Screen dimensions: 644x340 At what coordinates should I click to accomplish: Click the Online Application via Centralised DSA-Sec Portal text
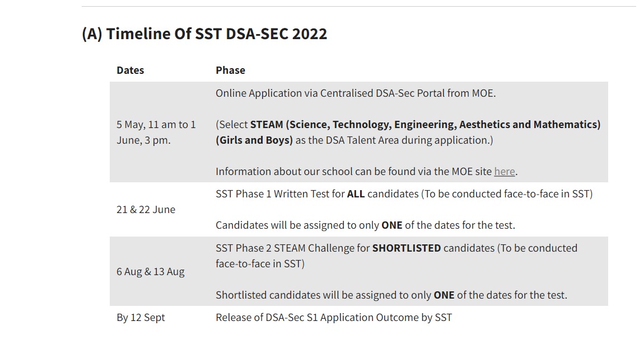pos(355,93)
